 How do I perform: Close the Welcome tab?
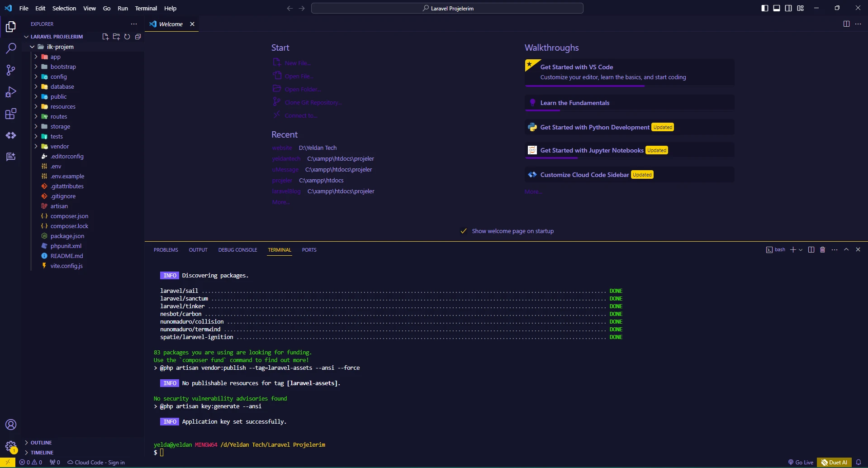pyautogui.click(x=192, y=24)
